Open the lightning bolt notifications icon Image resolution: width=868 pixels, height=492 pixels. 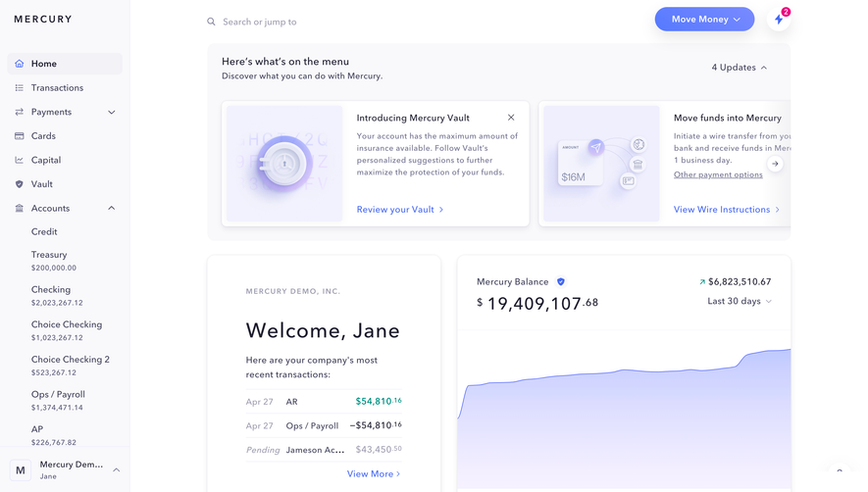(779, 20)
